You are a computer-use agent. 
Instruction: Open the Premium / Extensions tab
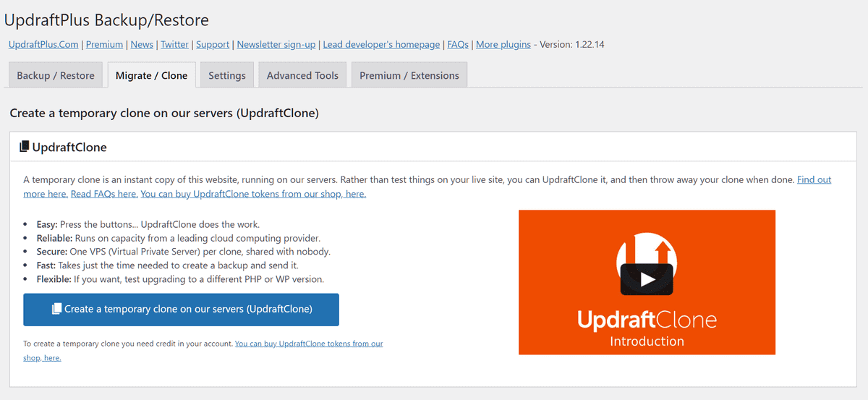(409, 75)
